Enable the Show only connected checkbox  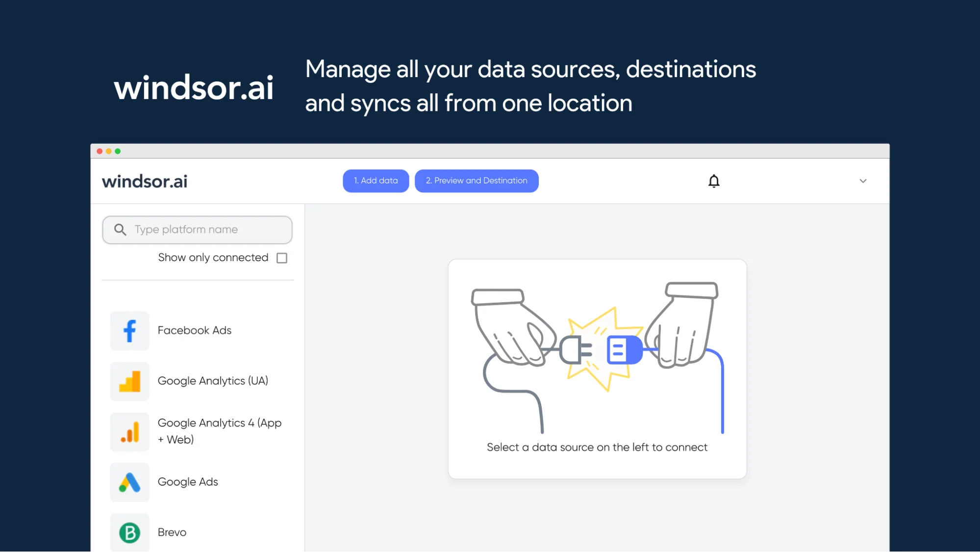[281, 258]
